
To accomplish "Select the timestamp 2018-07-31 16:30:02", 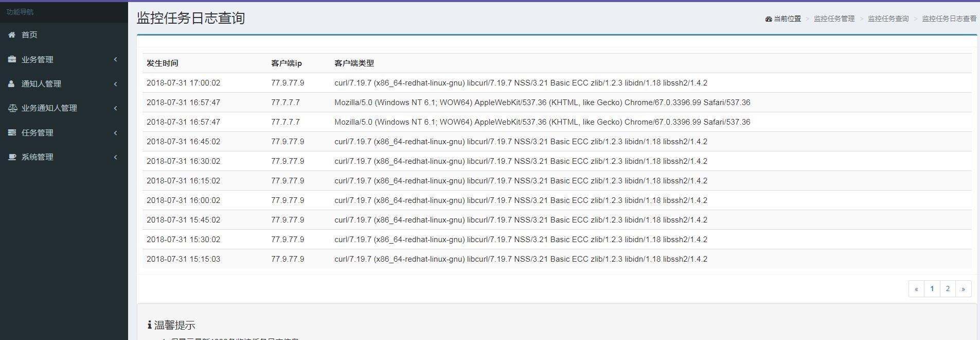I will click(x=183, y=161).
